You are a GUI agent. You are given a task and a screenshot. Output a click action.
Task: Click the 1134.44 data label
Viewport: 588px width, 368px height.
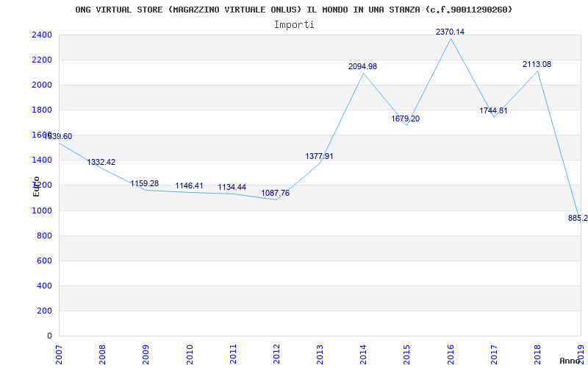tap(232, 188)
